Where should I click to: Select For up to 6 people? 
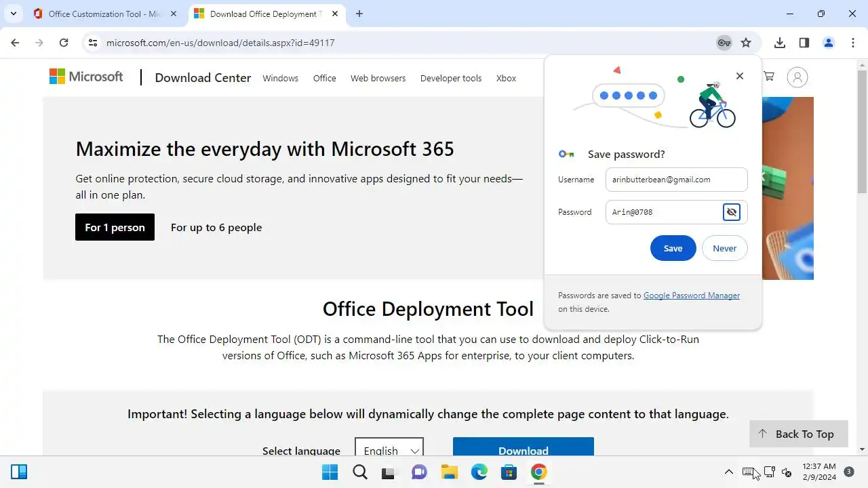216,227
